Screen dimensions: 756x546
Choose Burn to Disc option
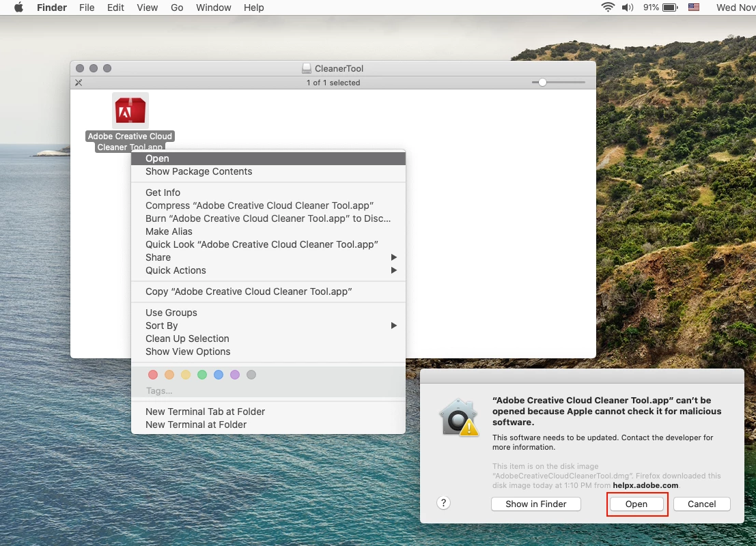pyautogui.click(x=268, y=218)
